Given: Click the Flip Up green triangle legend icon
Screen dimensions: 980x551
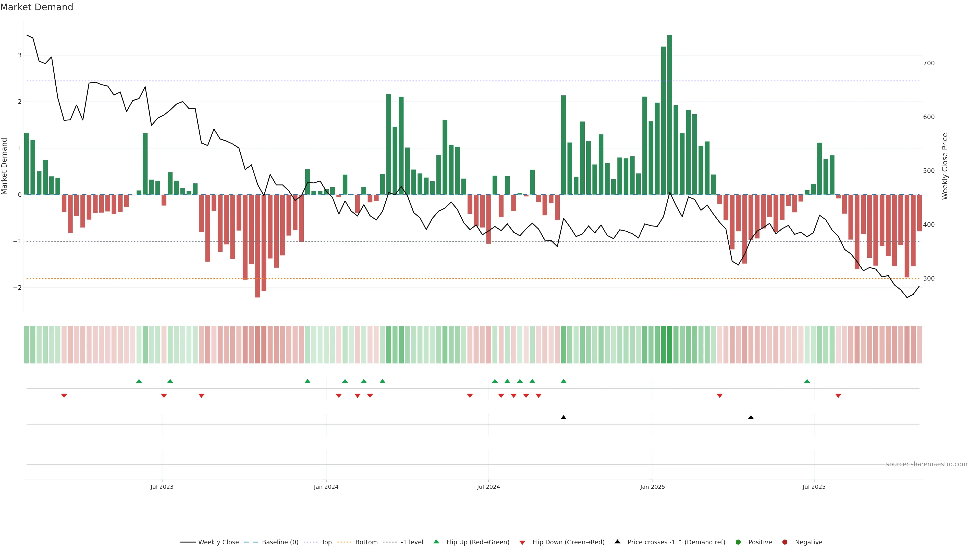Looking at the screenshot, I should point(436,542).
